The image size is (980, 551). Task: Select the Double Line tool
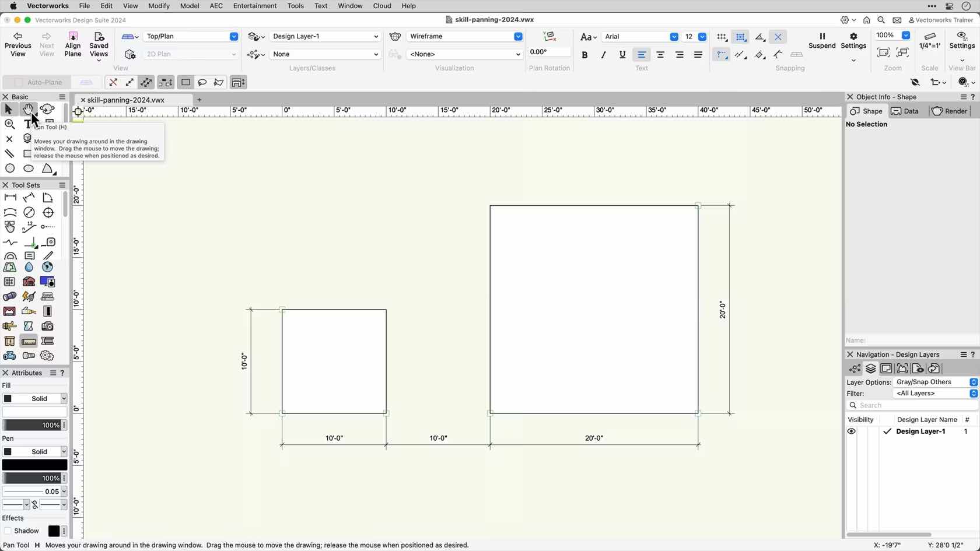click(9, 154)
